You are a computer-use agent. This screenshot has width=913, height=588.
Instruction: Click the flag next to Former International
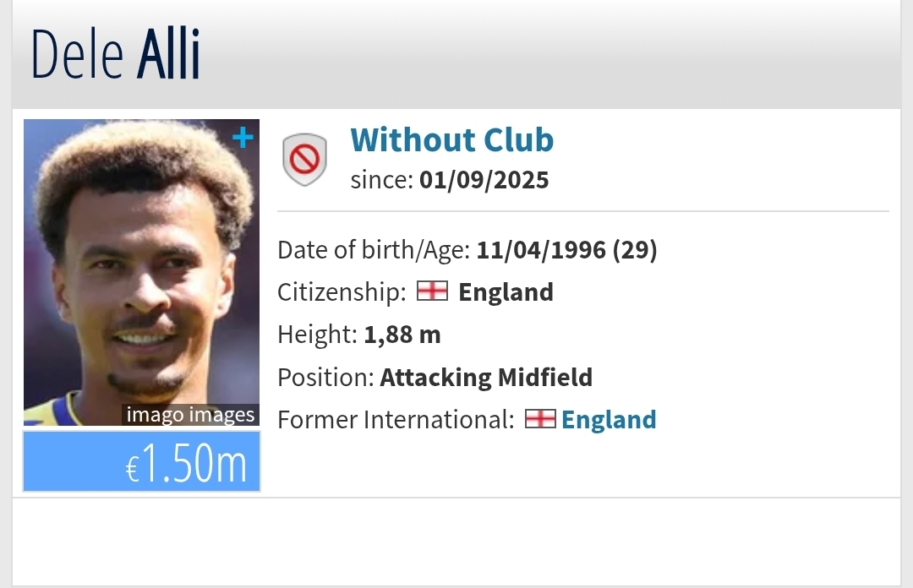[540, 419]
